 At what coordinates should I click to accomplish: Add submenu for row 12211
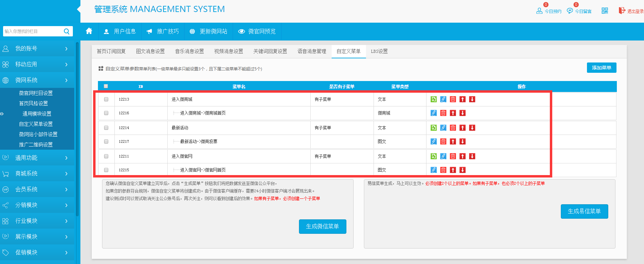click(x=434, y=156)
